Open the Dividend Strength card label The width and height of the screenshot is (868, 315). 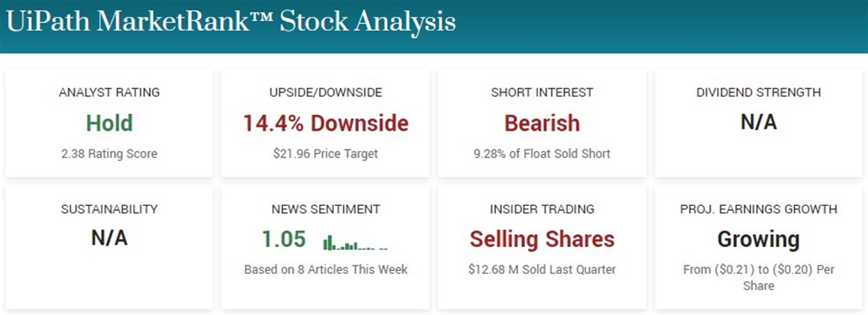click(759, 92)
